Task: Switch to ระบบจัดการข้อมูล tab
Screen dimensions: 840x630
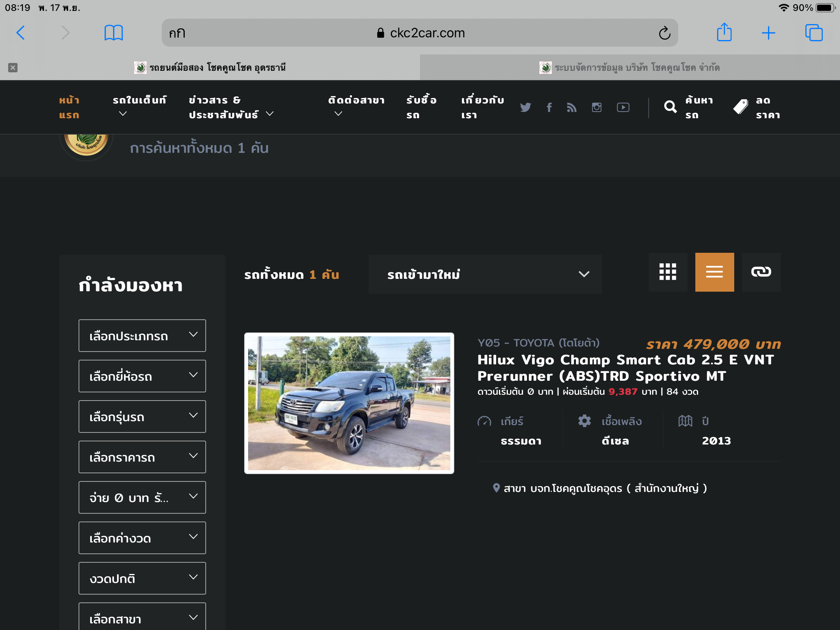Action: [x=630, y=68]
